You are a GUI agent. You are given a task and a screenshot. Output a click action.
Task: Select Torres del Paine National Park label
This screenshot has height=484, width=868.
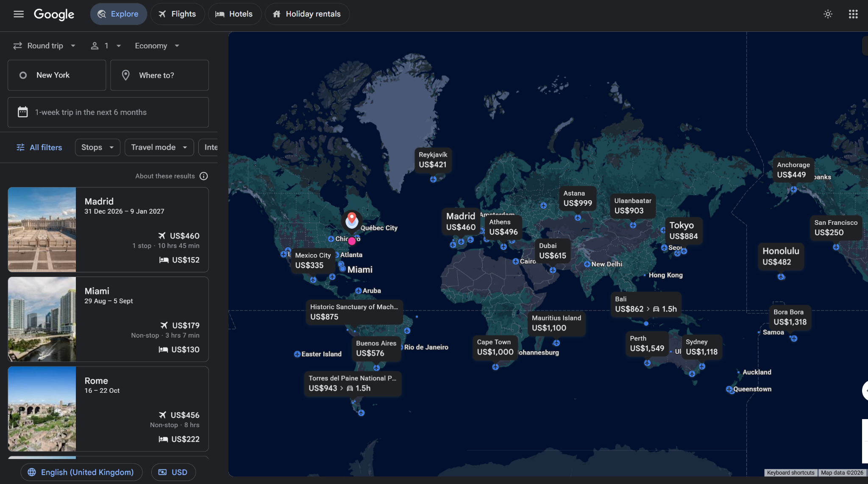[x=353, y=383]
